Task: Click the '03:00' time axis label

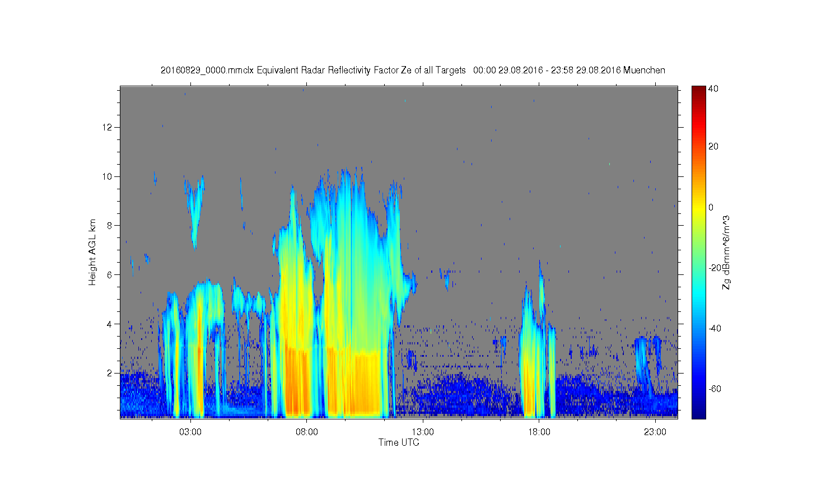Action: pos(191,432)
